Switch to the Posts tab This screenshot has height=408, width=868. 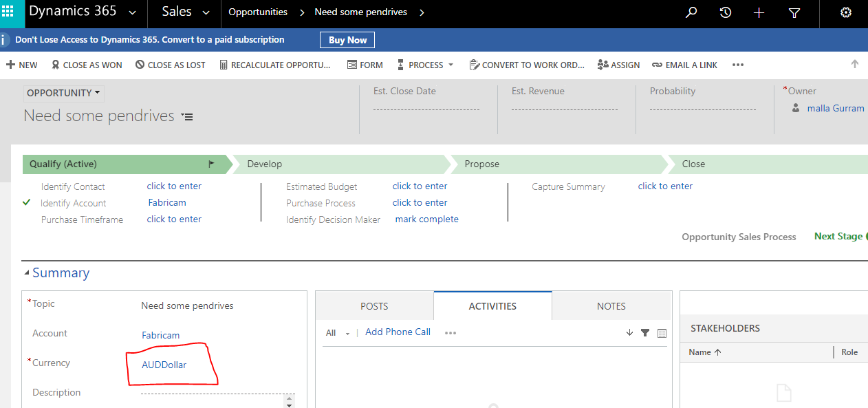pyautogui.click(x=374, y=306)
